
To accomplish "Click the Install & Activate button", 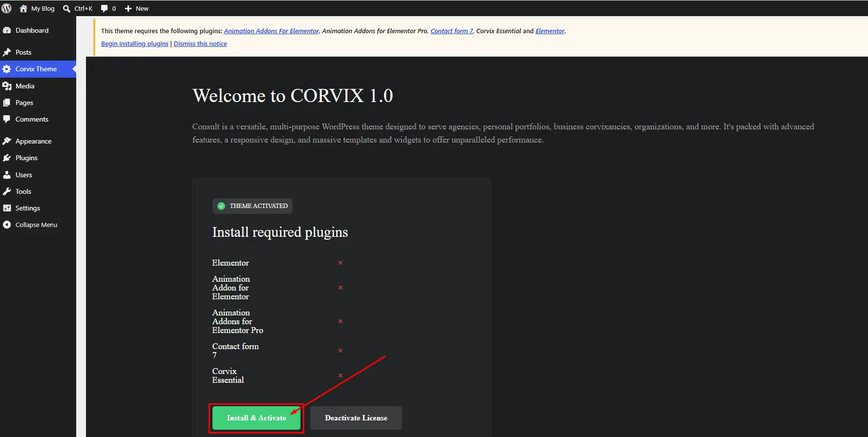I will [256, 418].
